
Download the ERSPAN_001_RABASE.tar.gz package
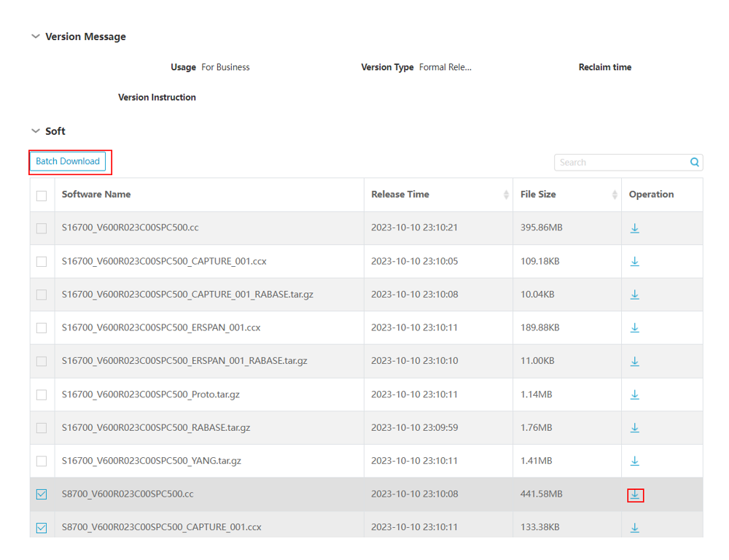[x=634, y=361]
